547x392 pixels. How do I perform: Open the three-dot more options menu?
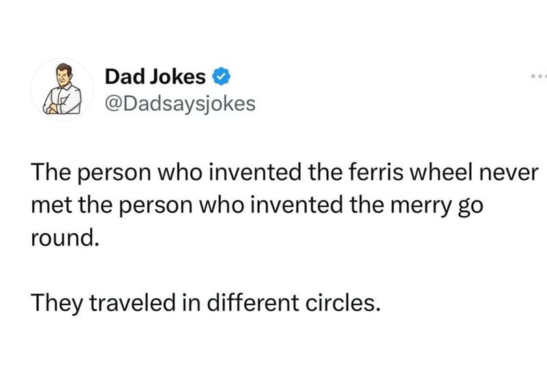pos(539,76)
